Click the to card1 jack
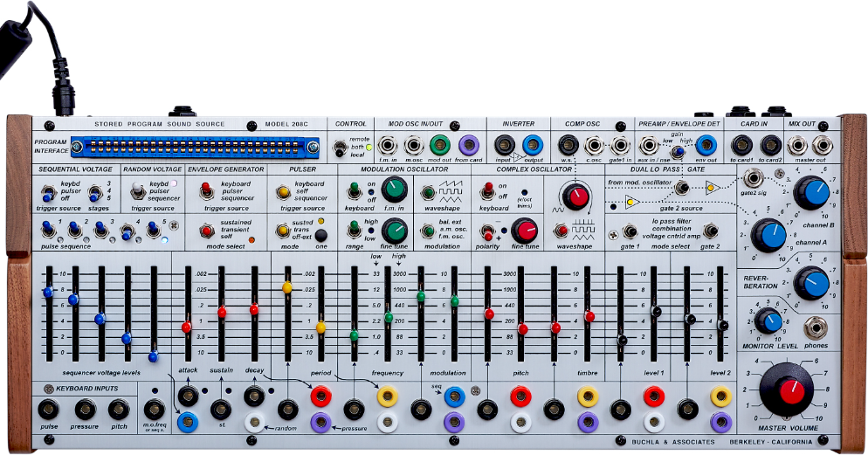The image size is (868, 455). [x=741, y=144]
